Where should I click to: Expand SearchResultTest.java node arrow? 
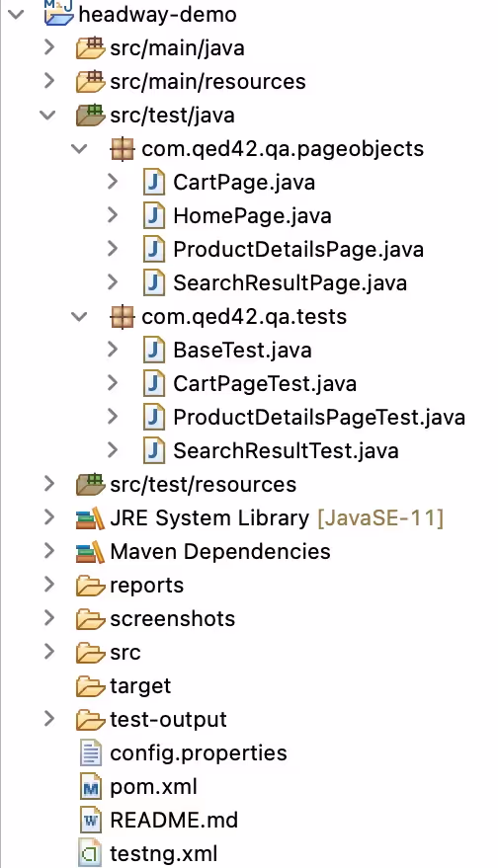(113, 450)
